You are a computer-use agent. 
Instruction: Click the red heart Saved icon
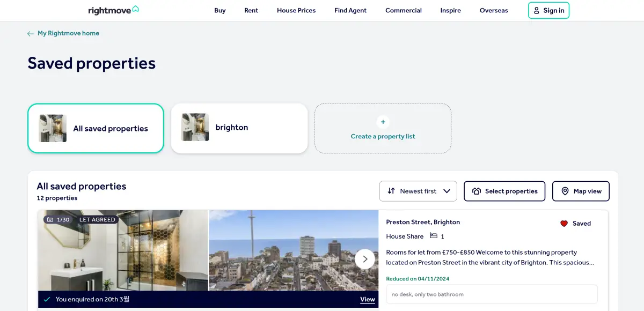coord(564,224)
